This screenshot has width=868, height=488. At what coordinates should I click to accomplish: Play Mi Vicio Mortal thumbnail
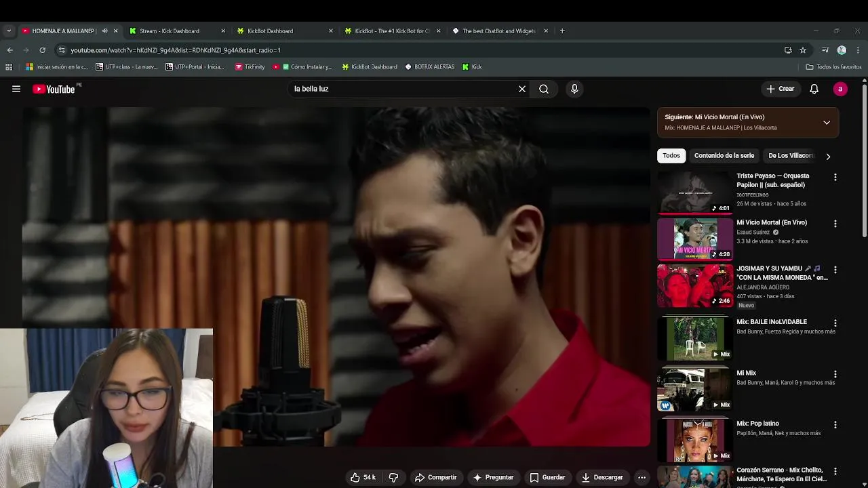pos(694,239)
